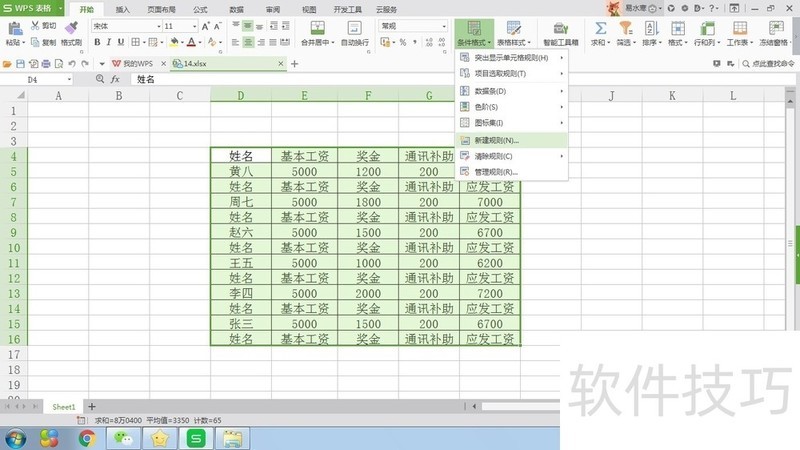Image resolution: width=800 pixels, height=450 pixels.
Task: Click the Sum (求和) sigma icon
Action: coord(601,28)
